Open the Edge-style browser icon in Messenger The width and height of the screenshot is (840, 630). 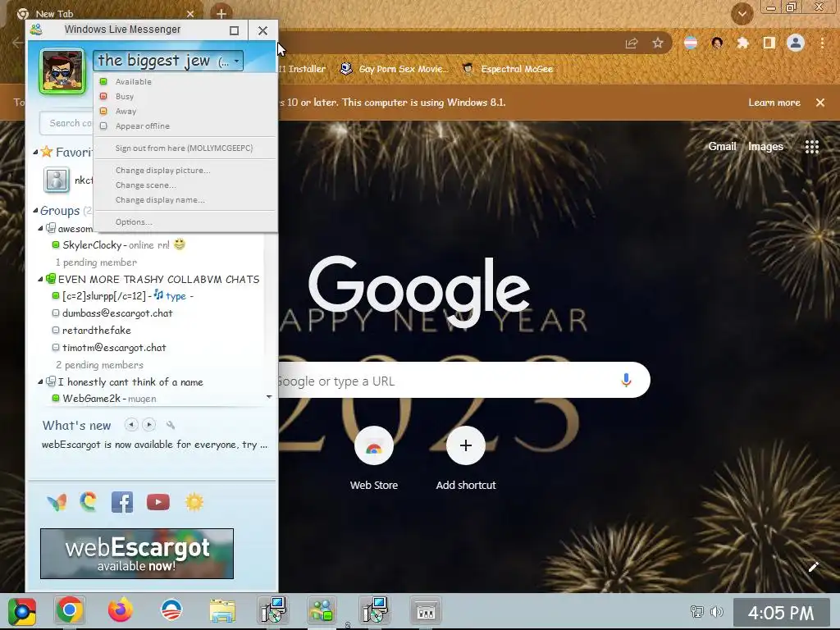pos(89,502)
